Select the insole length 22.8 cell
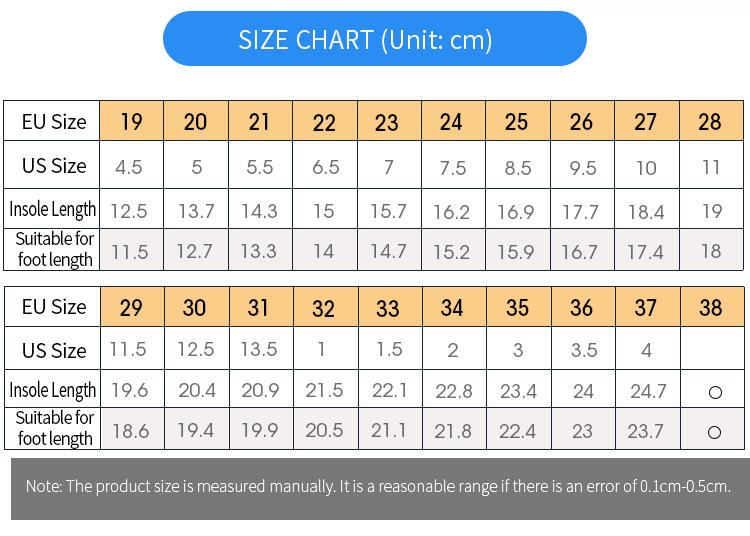Viewport: 750px width, 536px height. (x=453, y=391)
